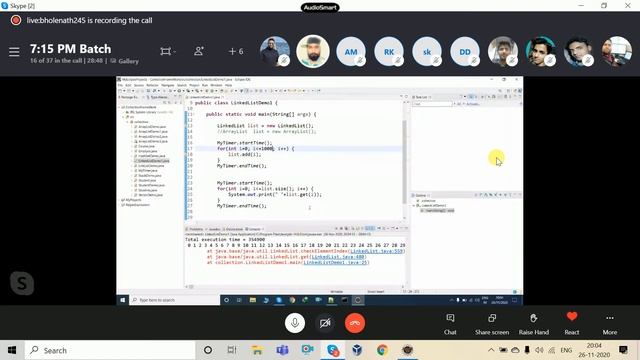The width and height of the screenshot is (640, 360).
Task: Open Cortana circle on taskbar
Action: [x=208, y=350]
